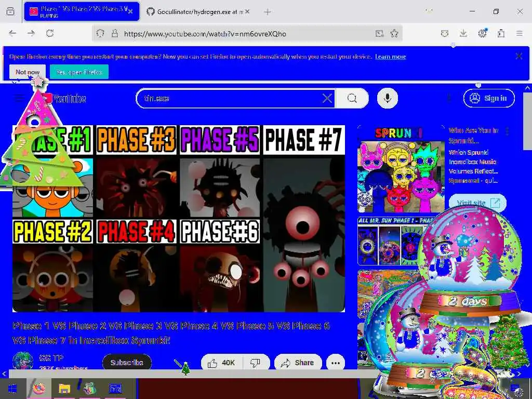
Task: Dismiss the Firefox startup notification bar
Action: pos(519,56)
